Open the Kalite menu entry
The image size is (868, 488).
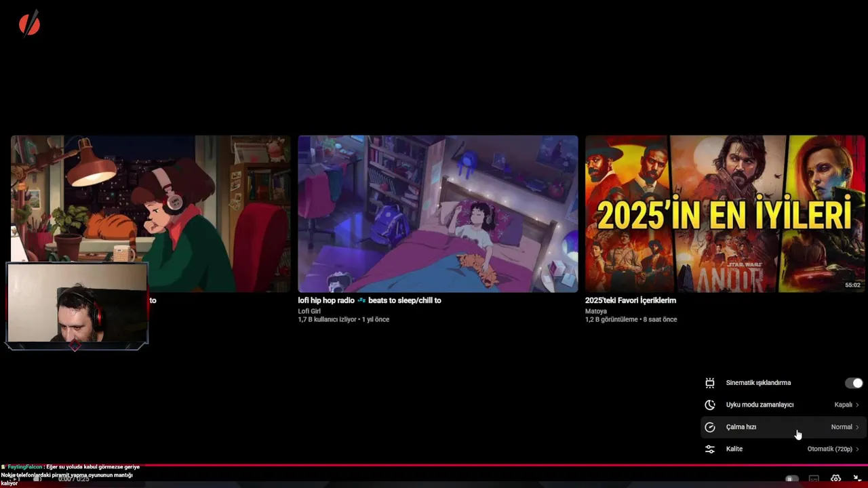pos(782,449)
